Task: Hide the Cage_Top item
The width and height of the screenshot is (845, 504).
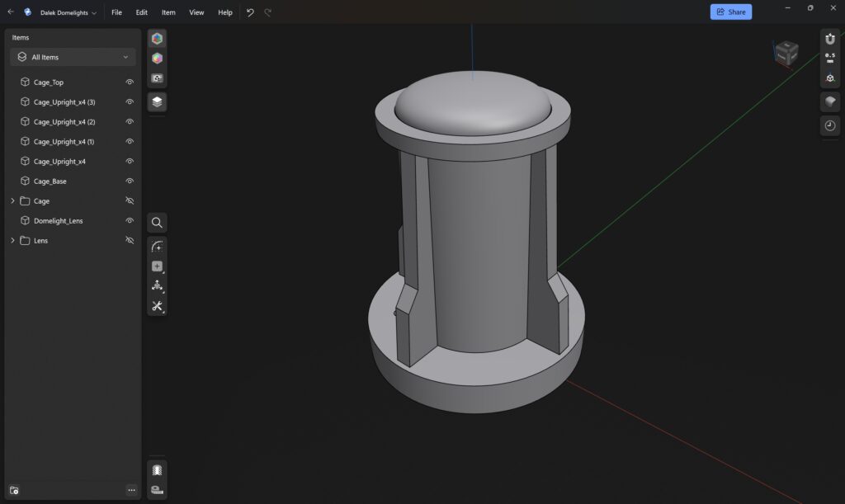Action: (x=130, y=82)
